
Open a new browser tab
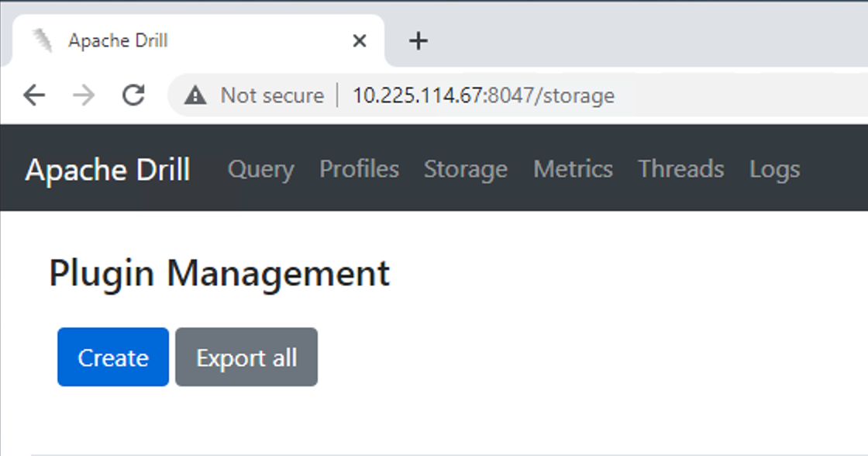coord(418,40)
